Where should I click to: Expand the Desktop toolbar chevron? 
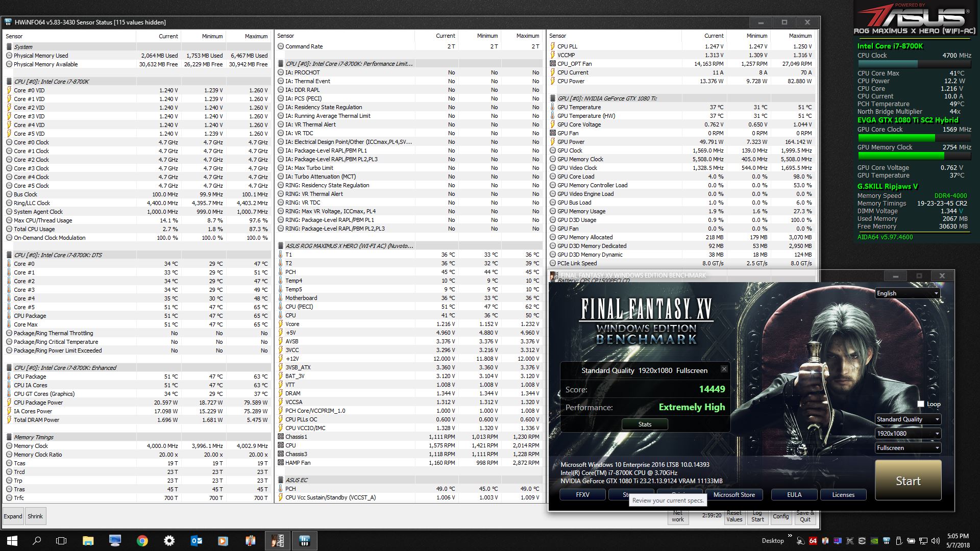pyautogui.click(x=790, y=535)
